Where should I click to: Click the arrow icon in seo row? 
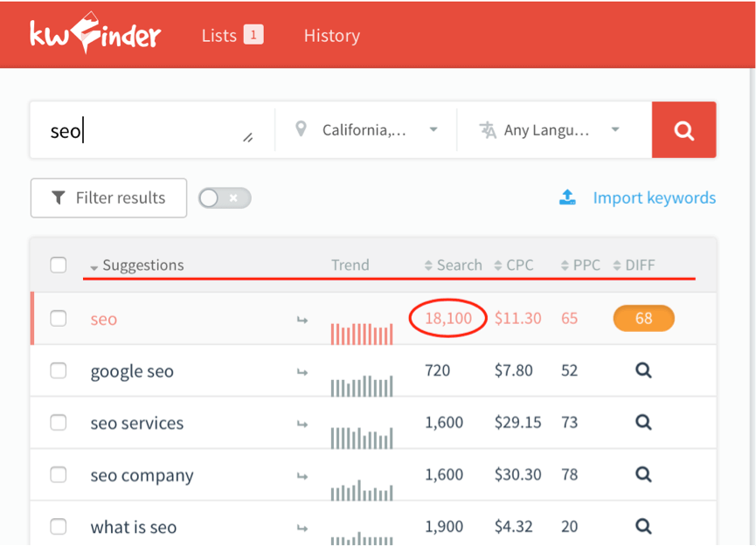(302, 320)
